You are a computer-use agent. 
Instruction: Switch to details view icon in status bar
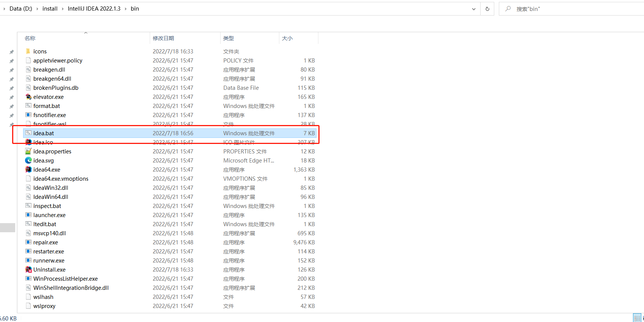(637, 318)
